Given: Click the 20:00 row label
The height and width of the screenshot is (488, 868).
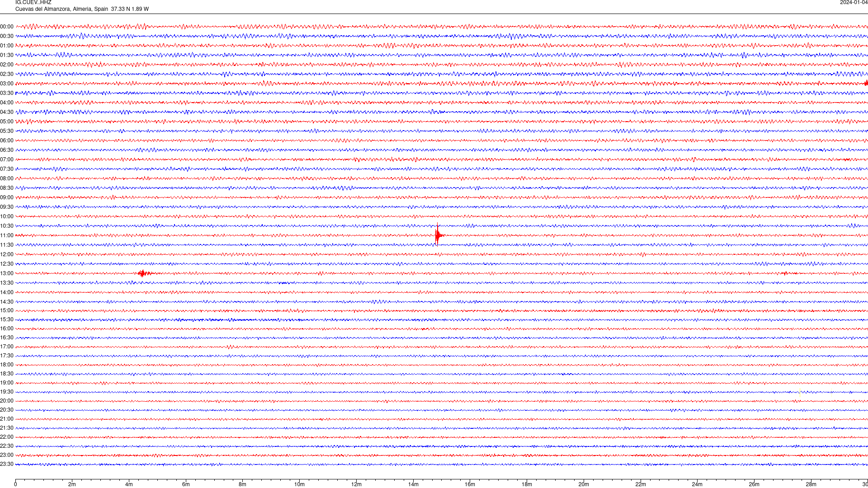Looking at the screenshot, I should (7, 401).
